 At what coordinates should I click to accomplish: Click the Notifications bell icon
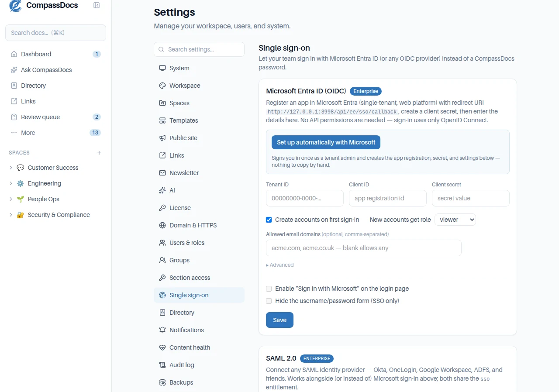click(x=162, y=330)
